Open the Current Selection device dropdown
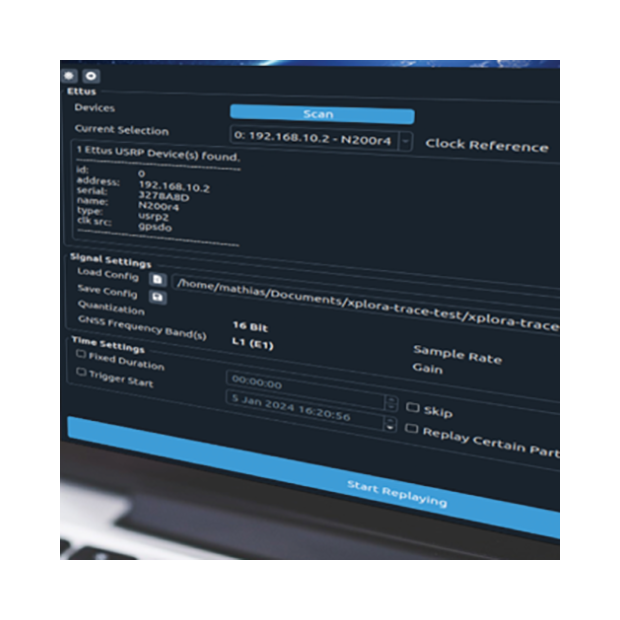This screenshot has height=620, width=620. [x=405, y=141]
